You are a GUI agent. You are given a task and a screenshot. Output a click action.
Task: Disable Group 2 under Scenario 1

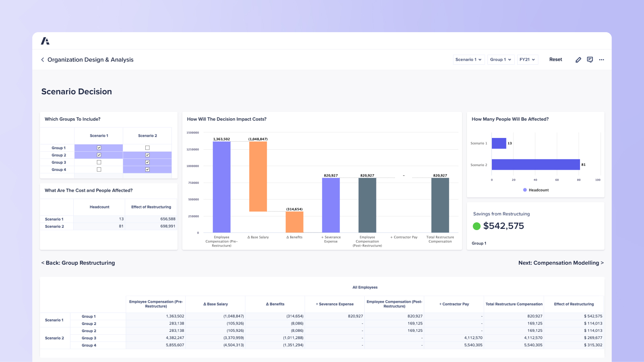point(99,155)
